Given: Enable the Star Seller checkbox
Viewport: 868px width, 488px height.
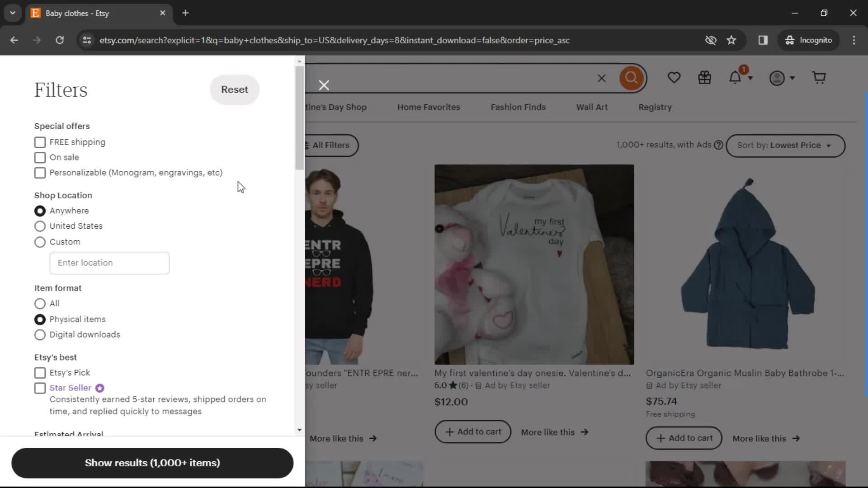Looking at the screenshot, I should (x=40, y=388).
